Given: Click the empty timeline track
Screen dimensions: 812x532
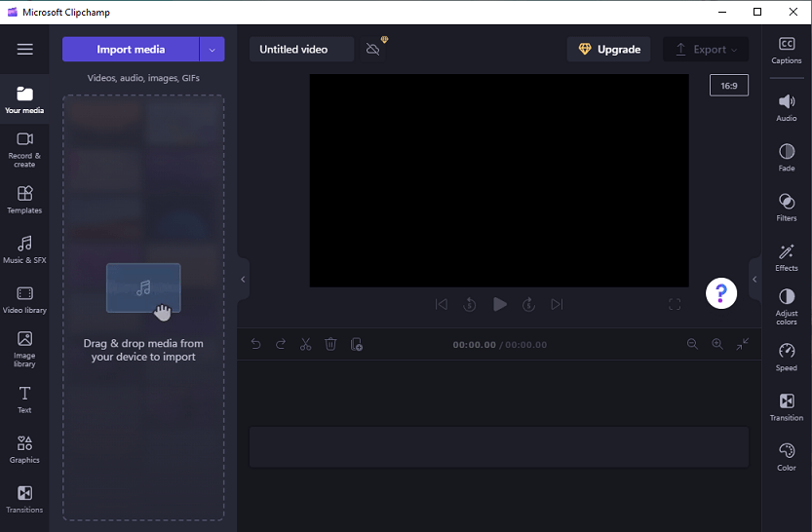Looking at the screenshot, I should click(499, 447).
